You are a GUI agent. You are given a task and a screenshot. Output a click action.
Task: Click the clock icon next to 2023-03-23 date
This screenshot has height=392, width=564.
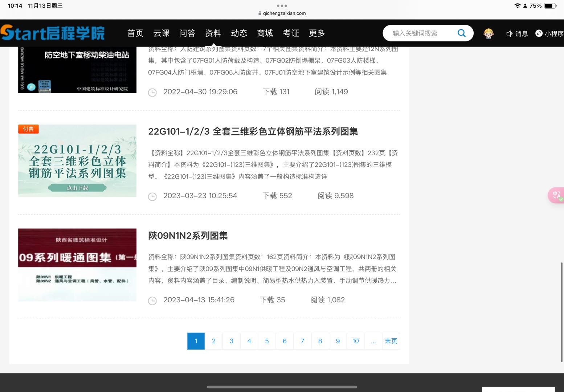pos(152,196)
